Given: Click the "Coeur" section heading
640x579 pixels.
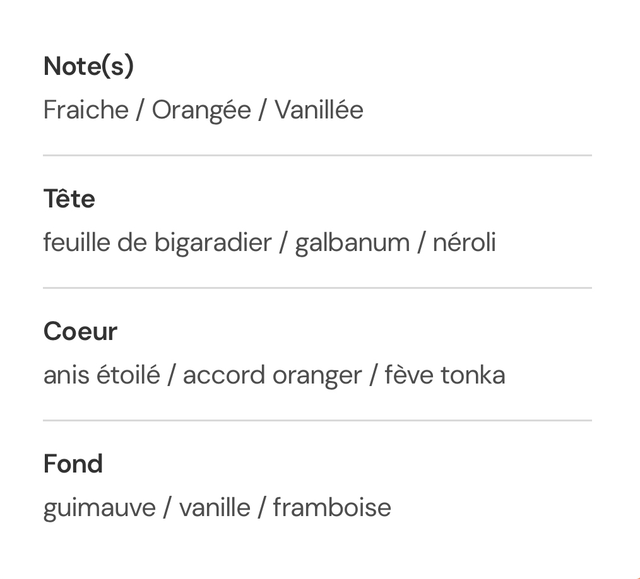Looking at the screenshot, I should pyautogui.click(x=80, y=332).
